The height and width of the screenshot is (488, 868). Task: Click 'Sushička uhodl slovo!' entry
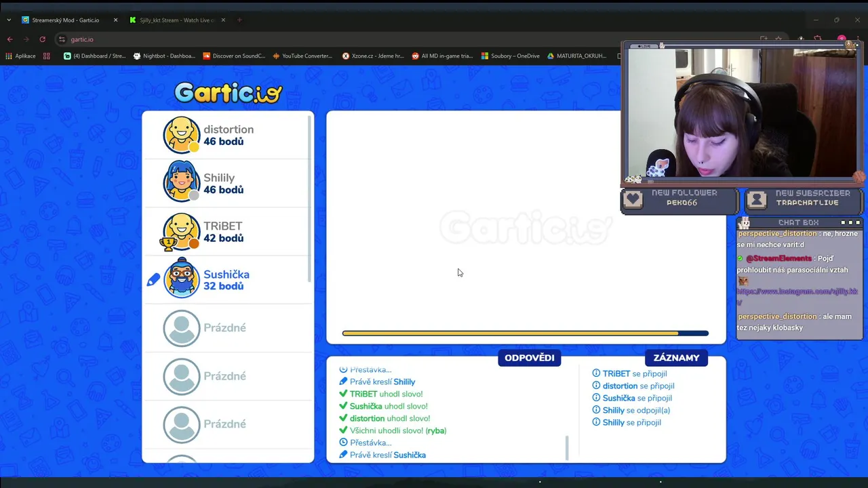[383, 406]
